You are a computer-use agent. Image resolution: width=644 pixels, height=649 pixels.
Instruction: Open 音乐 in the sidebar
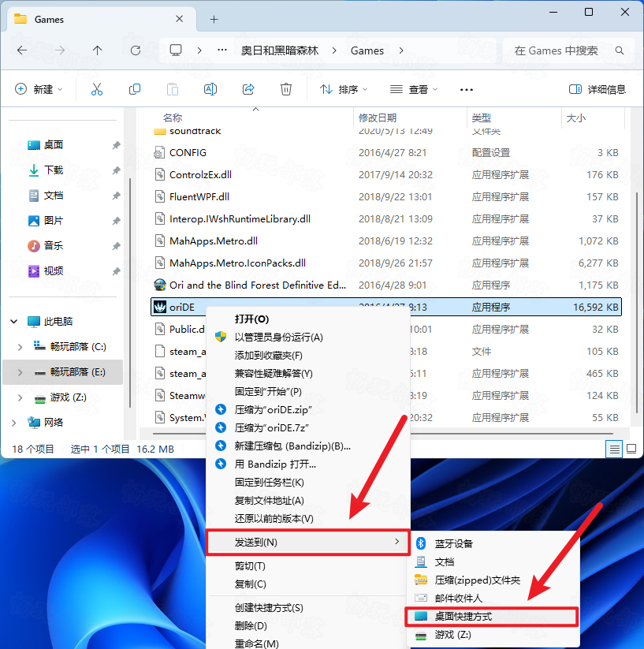[54, 246]
